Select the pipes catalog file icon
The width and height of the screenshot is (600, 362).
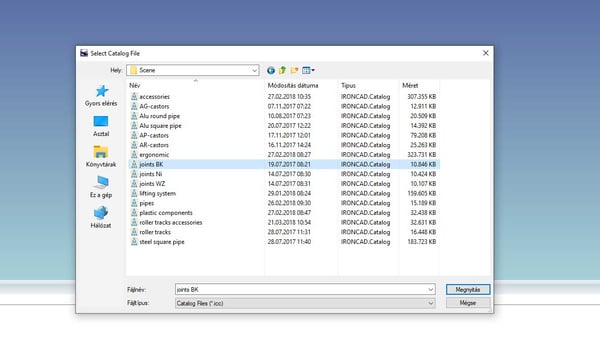134,203
